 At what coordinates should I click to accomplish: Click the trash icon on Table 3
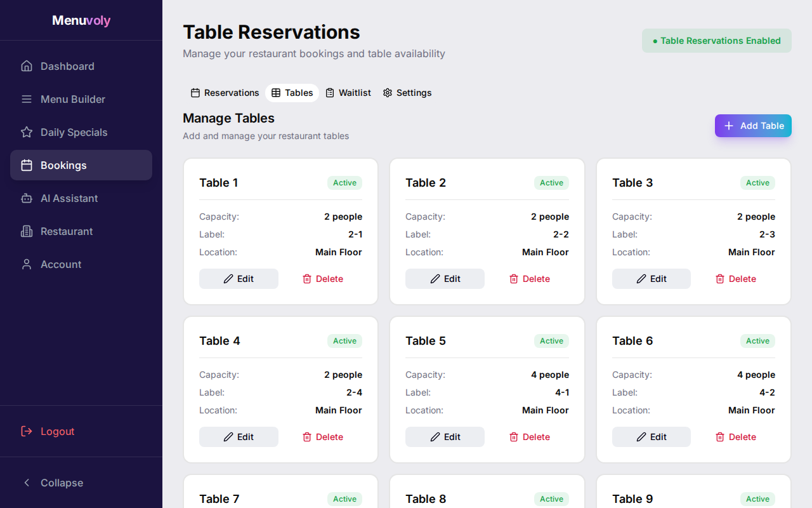(x=720, y=279)
